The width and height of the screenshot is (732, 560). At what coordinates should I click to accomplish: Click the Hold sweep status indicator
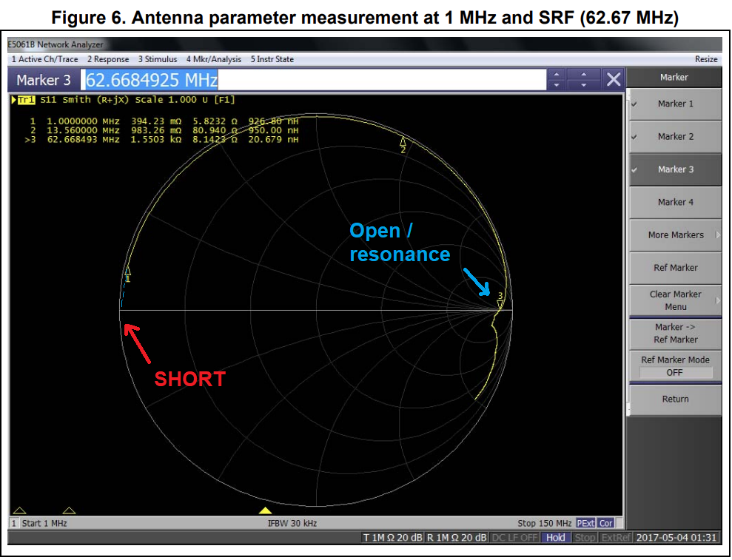(x=556, y=538)
